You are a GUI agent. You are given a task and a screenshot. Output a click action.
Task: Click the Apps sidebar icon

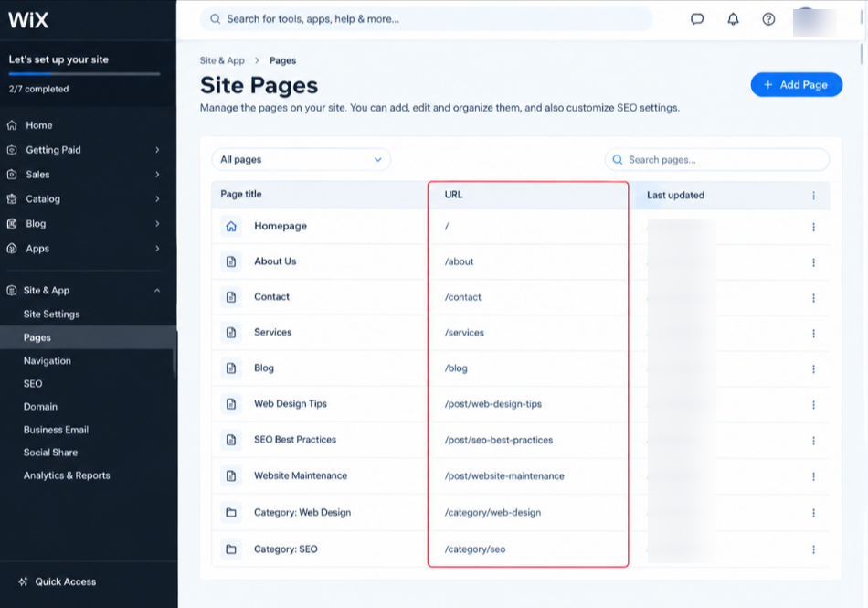pos(12,249)
